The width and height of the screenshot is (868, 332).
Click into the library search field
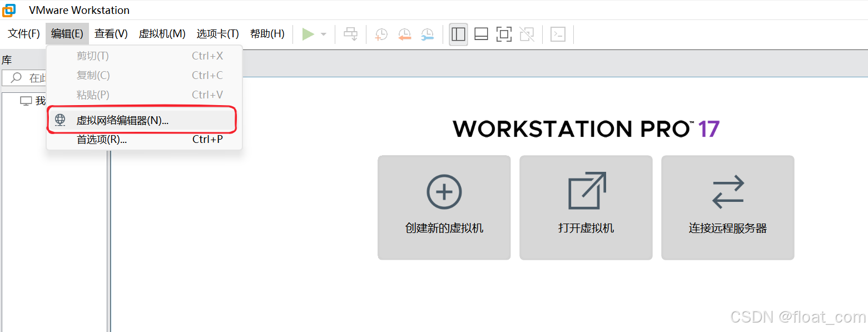pos(24,78)
